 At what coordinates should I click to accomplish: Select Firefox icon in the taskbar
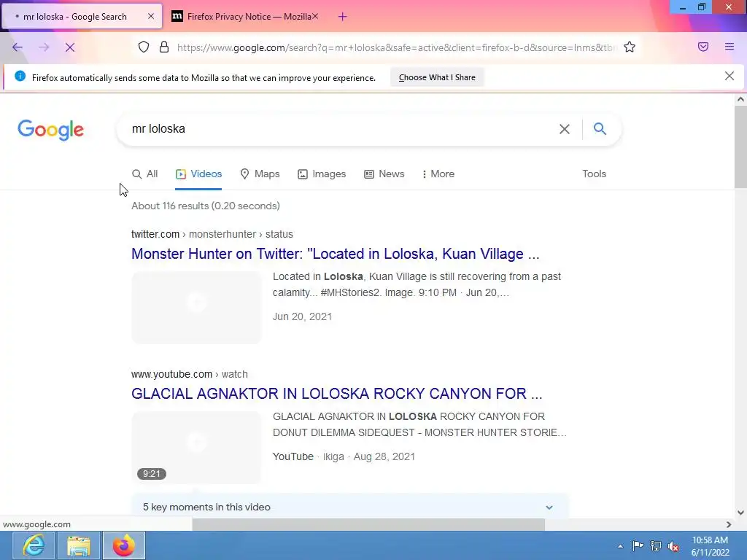pos(124,545)
